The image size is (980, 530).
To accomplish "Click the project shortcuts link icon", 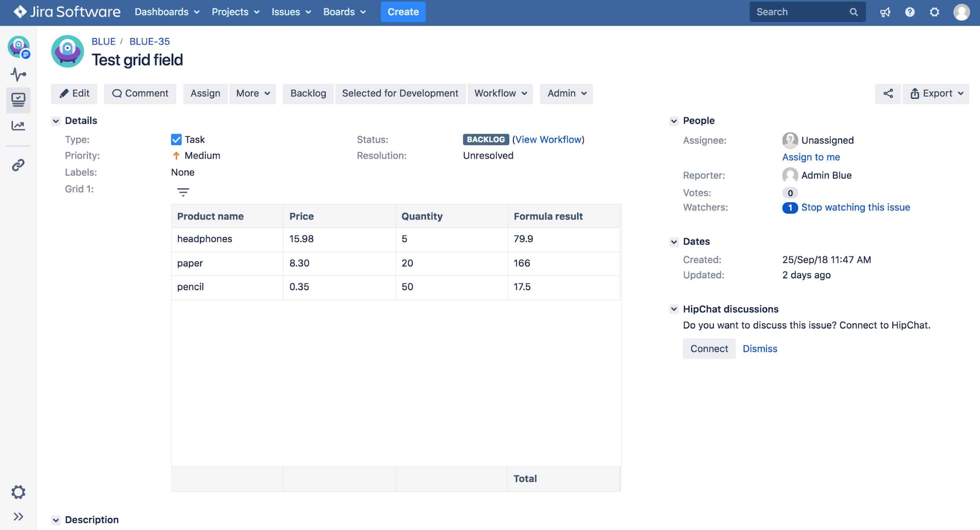I will (18, 165).
